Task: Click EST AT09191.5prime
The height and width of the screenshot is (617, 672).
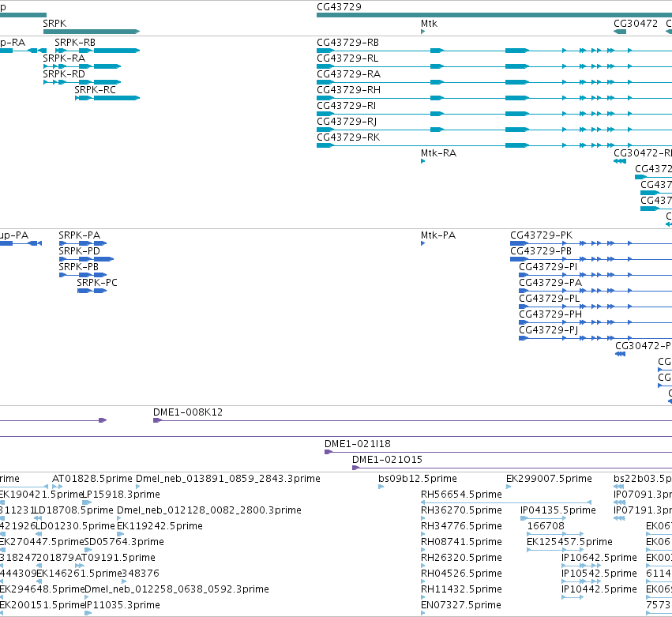Action: [x=115, y=559]
